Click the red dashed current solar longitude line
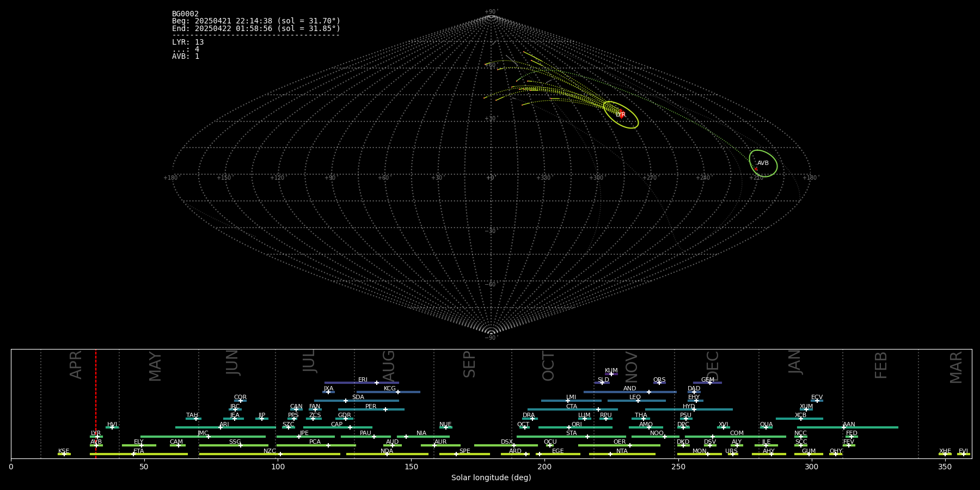This screenshot has width=980, height=490. (x=96, y=403)
